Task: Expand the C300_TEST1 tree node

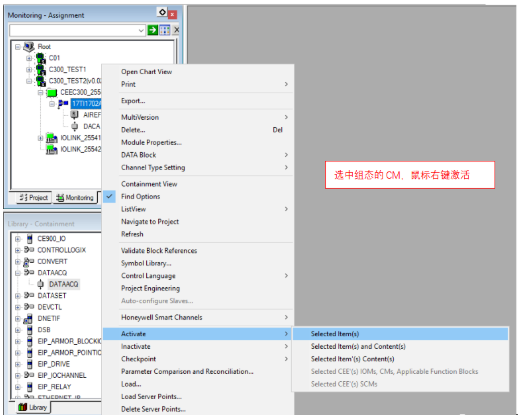Action: pyautogui.click(x=29, y=70)
